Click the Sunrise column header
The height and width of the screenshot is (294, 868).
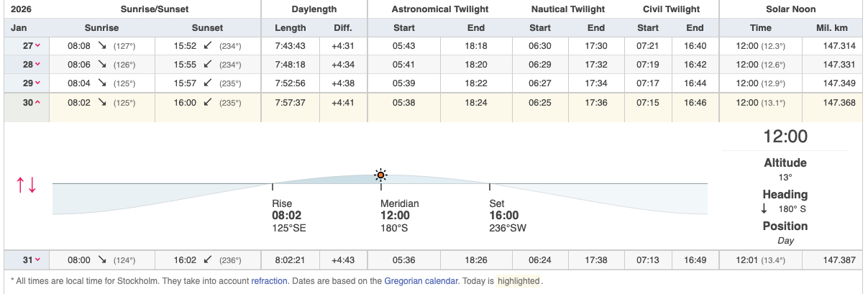[x=101, y=28]
